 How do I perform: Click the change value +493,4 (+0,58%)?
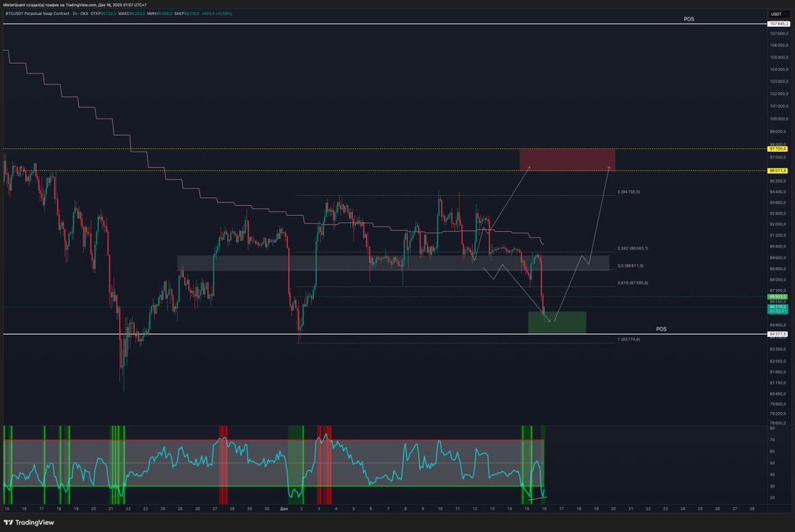point(217,13)
